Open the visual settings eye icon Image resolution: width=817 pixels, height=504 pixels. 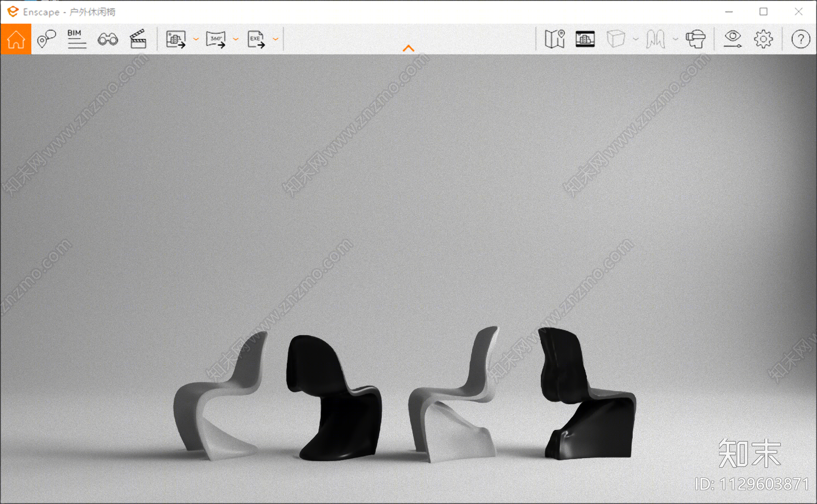pos(733,39)
